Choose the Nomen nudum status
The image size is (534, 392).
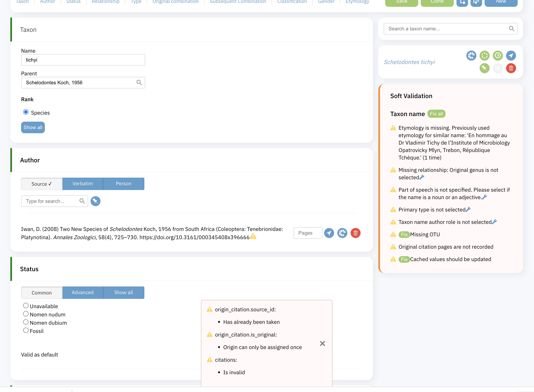26,314
